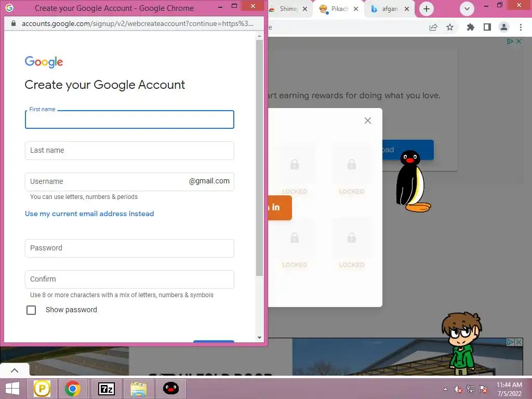The width and height of the screenshot is (532, 399).
Task: Tick the Show password checkbox
Action: coord(31,310)
